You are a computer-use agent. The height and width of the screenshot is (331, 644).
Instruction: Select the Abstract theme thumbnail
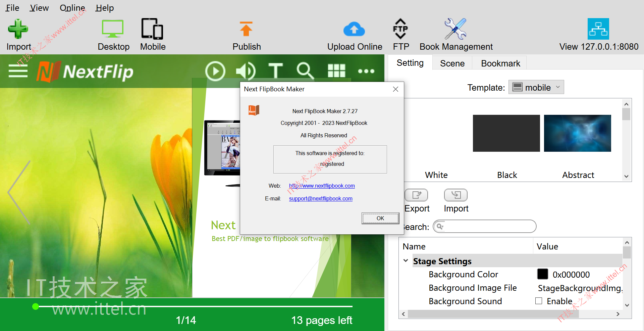coord(577,133)
